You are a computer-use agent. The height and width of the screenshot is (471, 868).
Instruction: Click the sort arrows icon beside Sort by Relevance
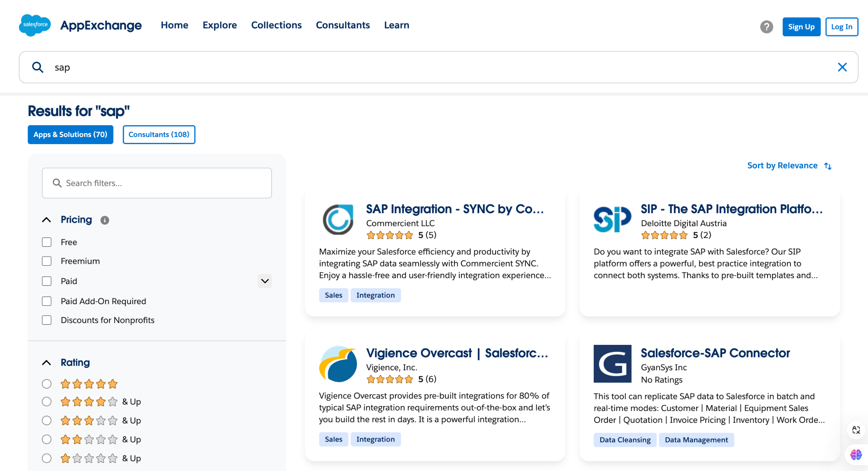tap(828, 166)
